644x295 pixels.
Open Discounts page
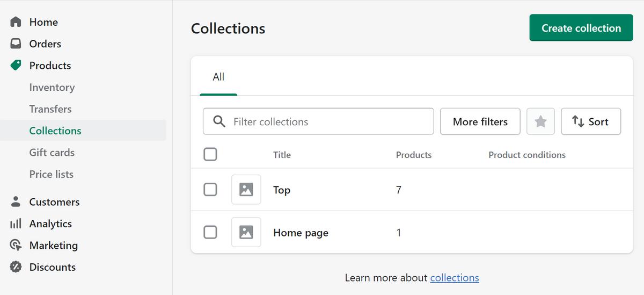53,267
